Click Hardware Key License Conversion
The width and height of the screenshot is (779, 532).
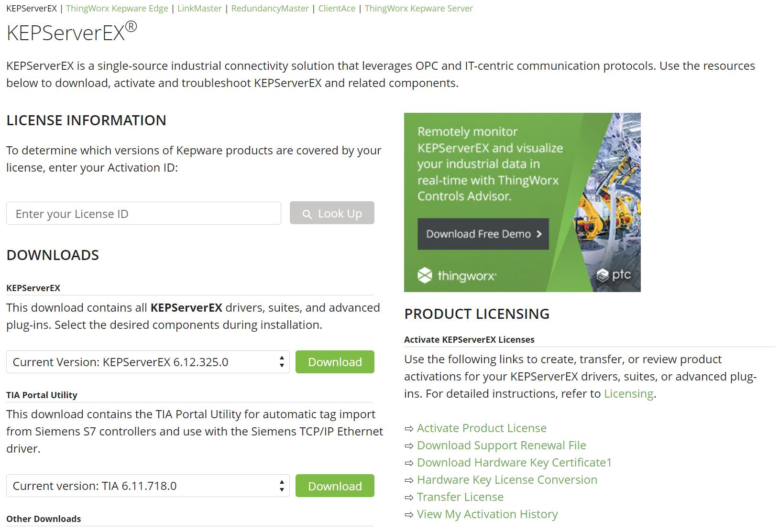[x=506, y=480]
